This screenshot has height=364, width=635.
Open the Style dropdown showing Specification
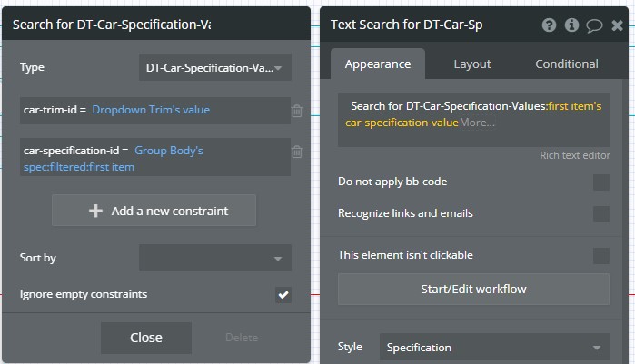pos(494,347)
